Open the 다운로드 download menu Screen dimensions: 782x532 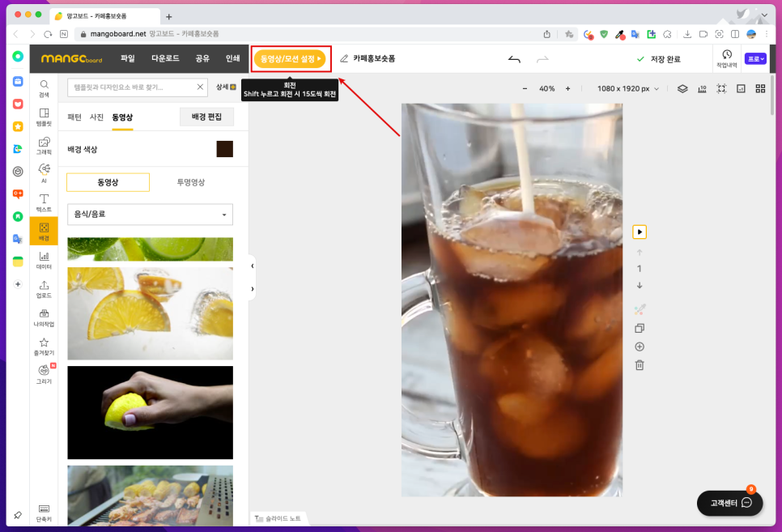166,58
